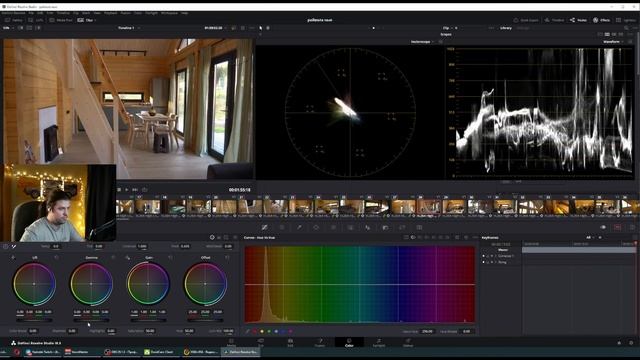The image size is (640, 360).
Task: Toggle the Gallery panel
Action: pyautogui.click(x=13, y=20)
